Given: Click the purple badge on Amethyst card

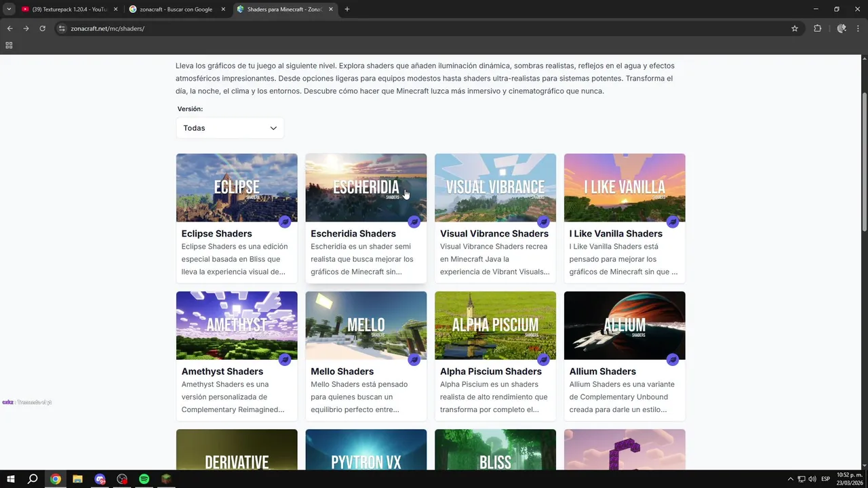Looking at the screenshot, I should coord(285,359).
